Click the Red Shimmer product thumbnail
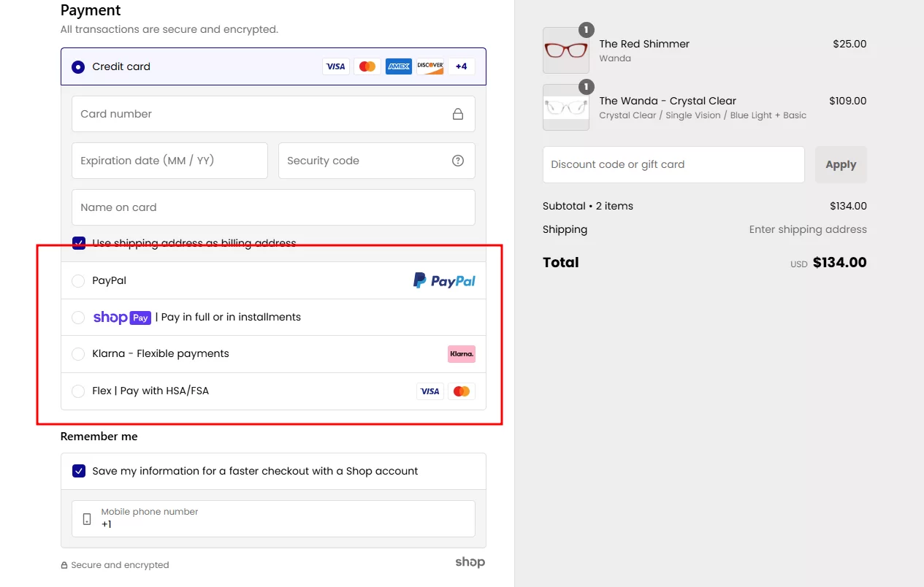The width and height of the screenshot is (924, 587). click(x=566, y=50)
